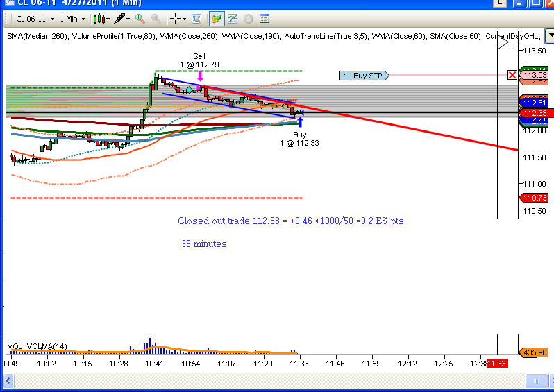Toggle the Chart Trader toolbar button

[x=216, y=19]
